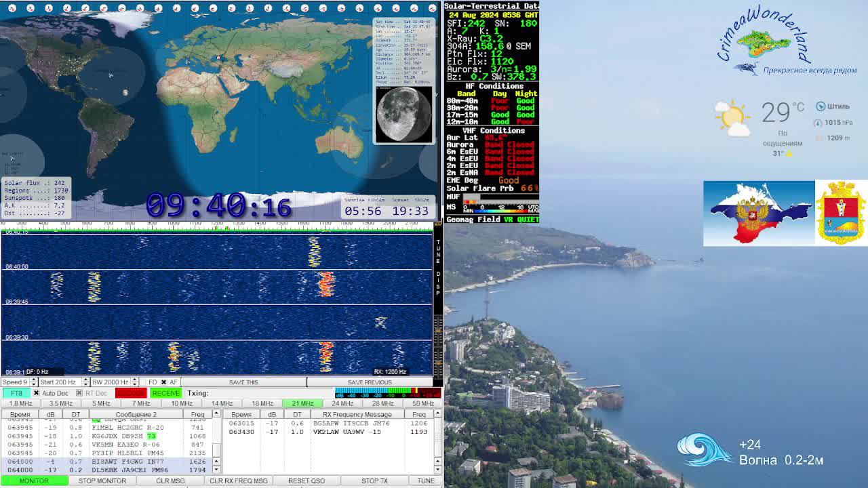This screenshot has width=868, height=488.
Task: Click the up arrow of the Сообщение 2 list scrollbar
Action: pos(216,414)
